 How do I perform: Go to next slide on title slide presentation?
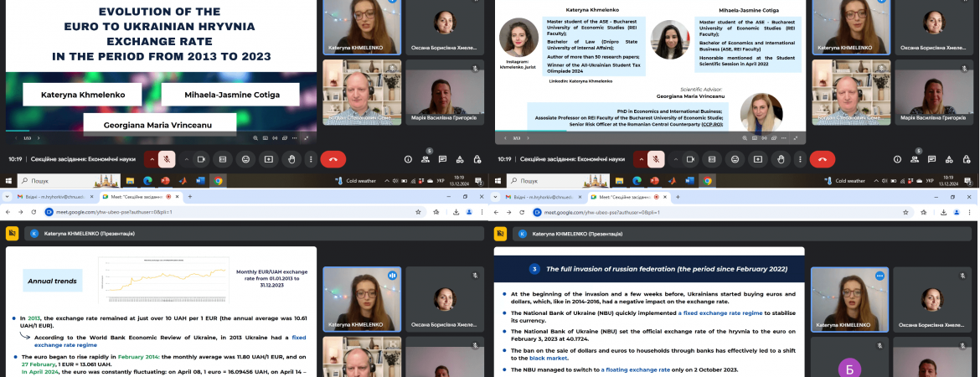(x=39, y=138)
